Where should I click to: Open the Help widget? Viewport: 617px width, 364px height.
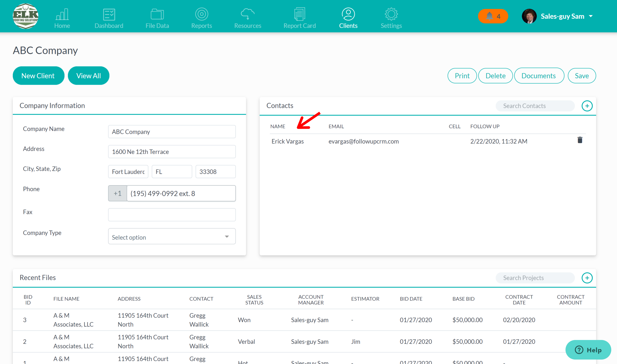[588, 350]
